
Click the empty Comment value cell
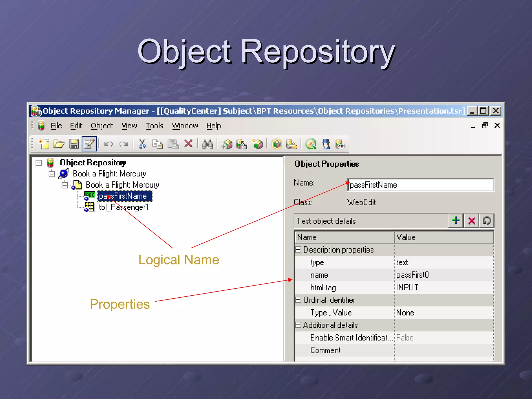click(444, 350)
